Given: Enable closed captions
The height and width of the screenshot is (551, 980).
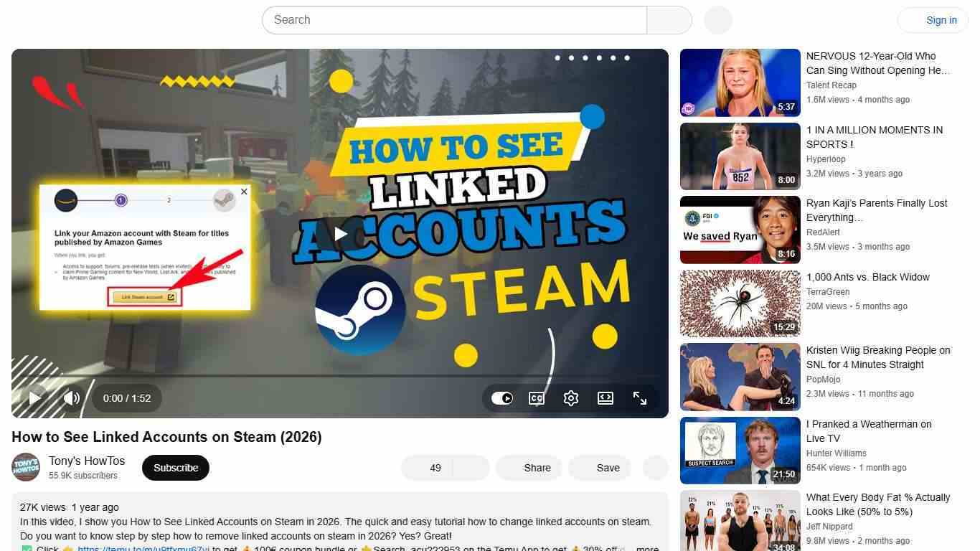Looking at the screenshot, I should 536,398.
